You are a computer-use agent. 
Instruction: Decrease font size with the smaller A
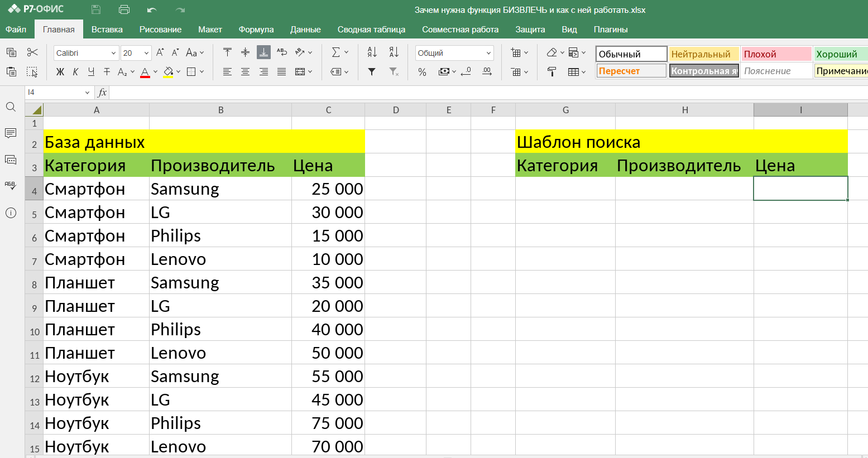coord(175,52)
